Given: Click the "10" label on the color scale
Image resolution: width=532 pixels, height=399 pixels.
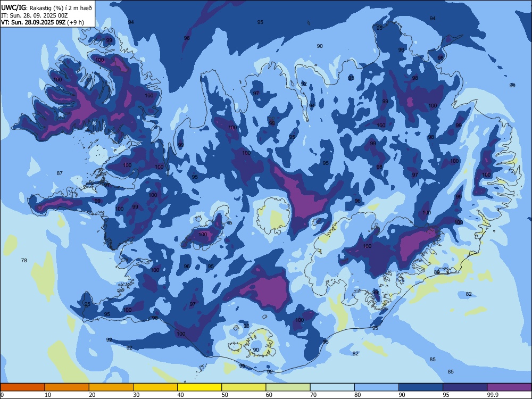Looking at the screenshot, I should click(48, 395).
